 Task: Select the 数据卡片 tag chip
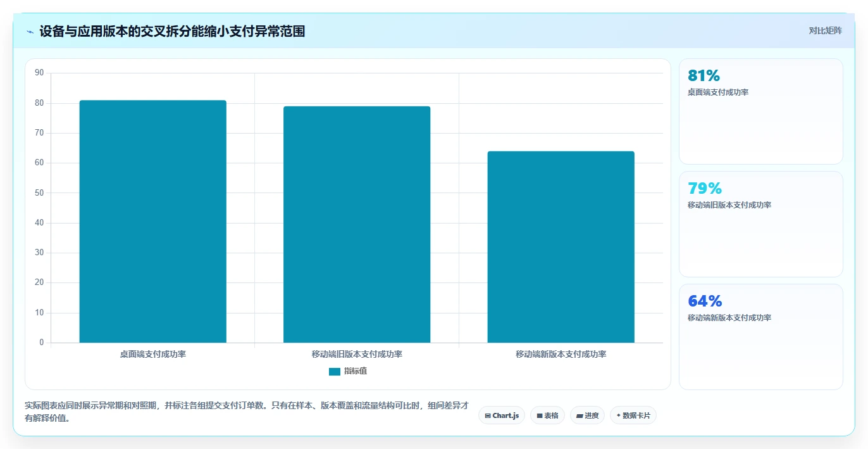pyautogui.click(x=633, y=415)
